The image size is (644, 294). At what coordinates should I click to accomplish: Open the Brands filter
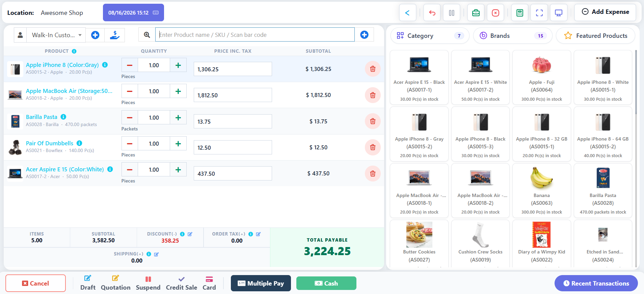(x=512, y=36)
